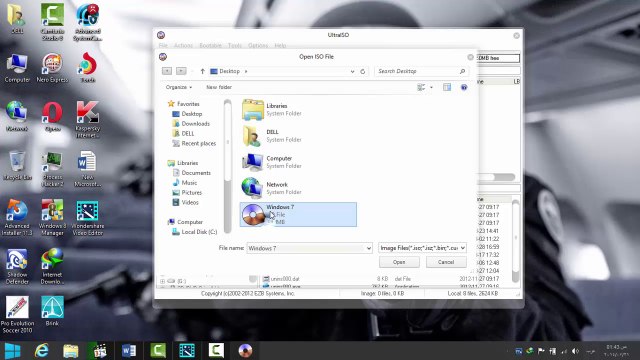Open Opera desktop shortcut
The image size is (640, 360).
pyautogui.click(x=52, y=117)
